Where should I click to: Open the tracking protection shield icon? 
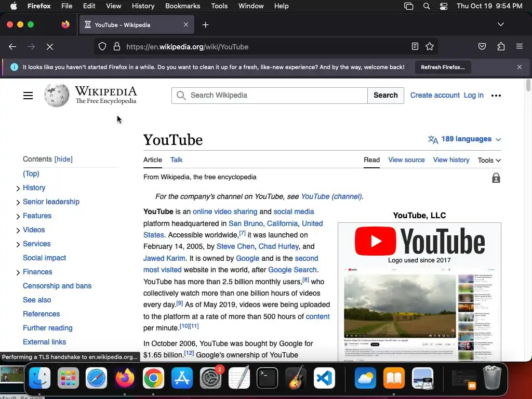[102, 46]
